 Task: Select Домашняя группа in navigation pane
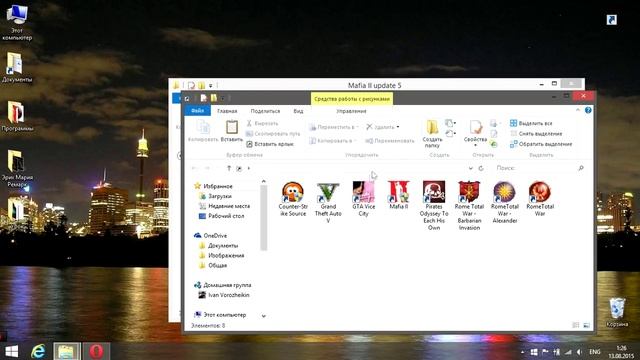click(x=223, y=285)
